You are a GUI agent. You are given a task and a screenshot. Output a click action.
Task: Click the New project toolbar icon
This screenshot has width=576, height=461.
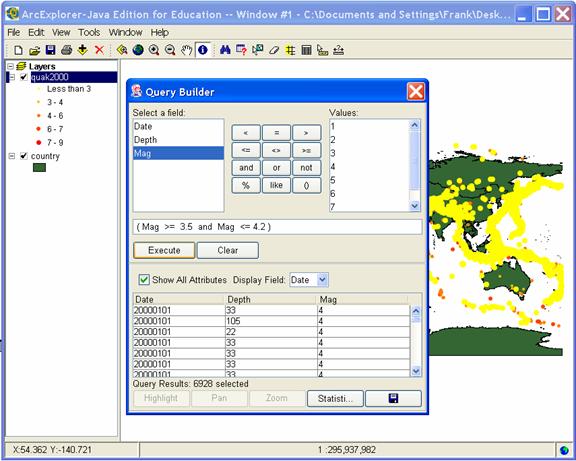pos(18,50)
